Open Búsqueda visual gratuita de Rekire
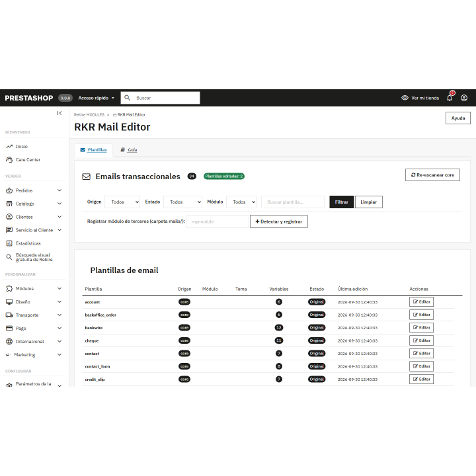 coord(34,257)
